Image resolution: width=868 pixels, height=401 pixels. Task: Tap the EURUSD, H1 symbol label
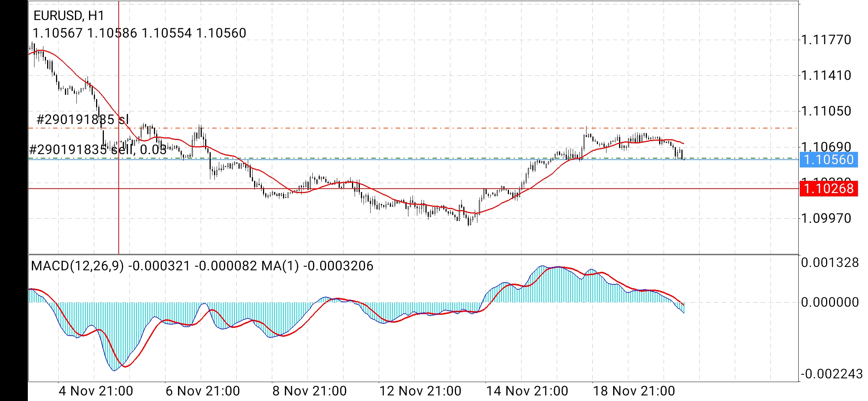69,16
